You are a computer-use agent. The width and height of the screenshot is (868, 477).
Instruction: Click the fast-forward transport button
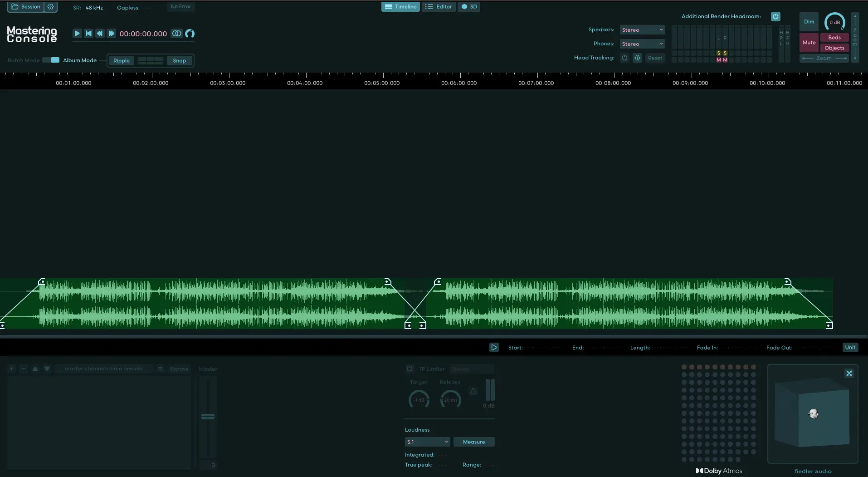111,34
